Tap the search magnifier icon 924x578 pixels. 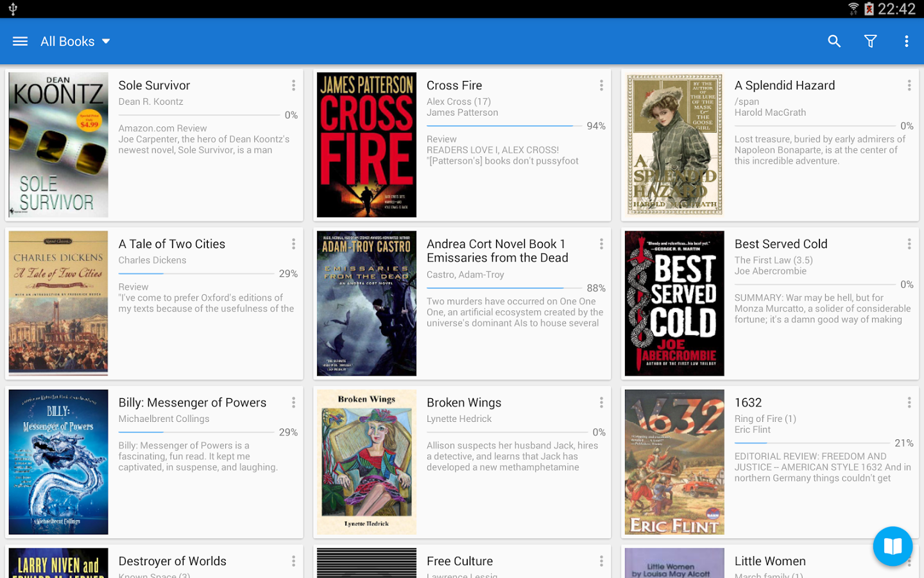click(834, 41)
